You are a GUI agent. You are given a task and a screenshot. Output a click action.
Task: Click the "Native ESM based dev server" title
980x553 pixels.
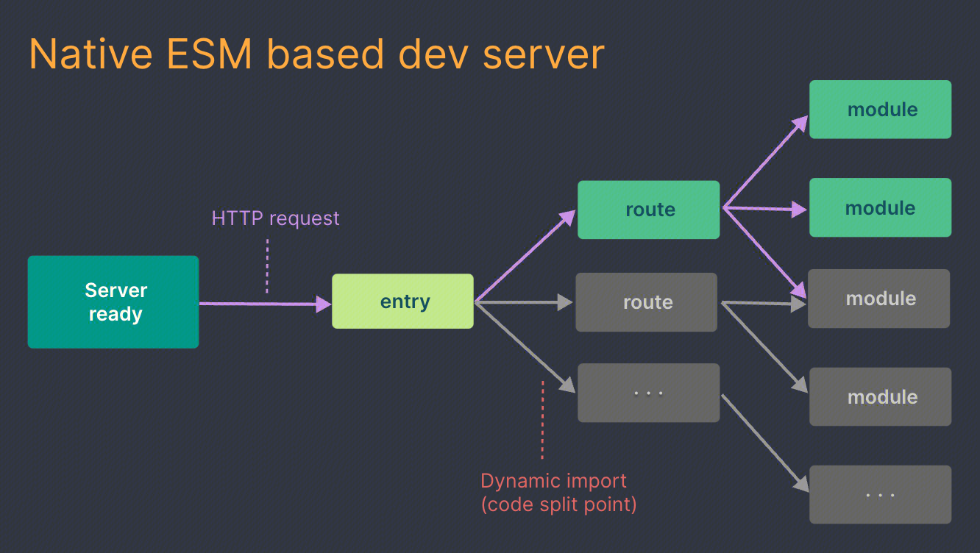pos(316,53)
